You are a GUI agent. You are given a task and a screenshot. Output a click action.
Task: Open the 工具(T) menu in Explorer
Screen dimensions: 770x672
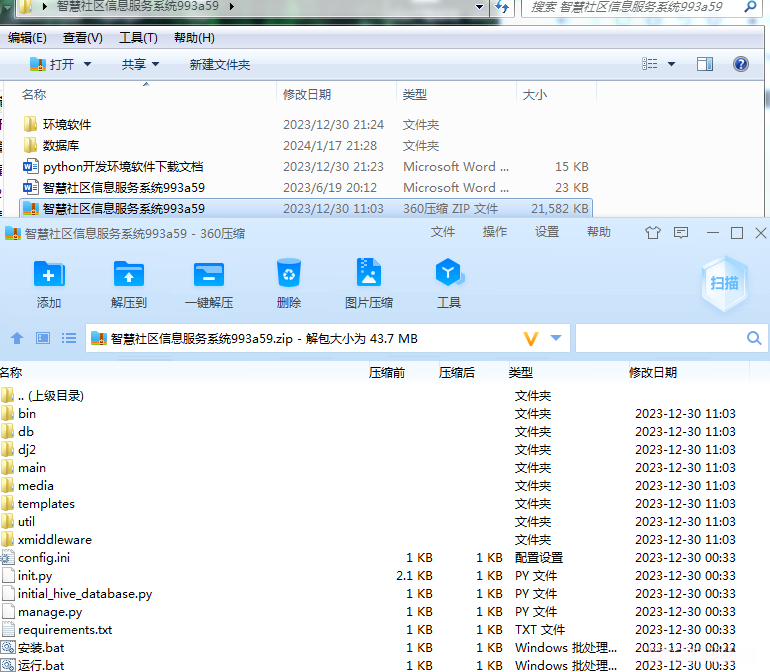tap(138, 38)
